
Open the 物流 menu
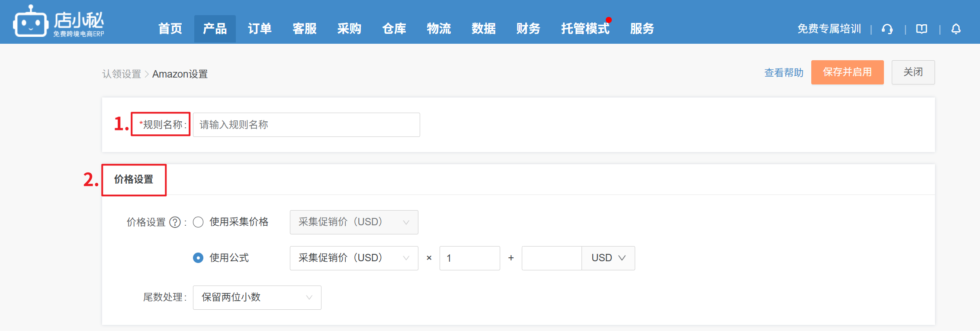click(x=439, y=29)
